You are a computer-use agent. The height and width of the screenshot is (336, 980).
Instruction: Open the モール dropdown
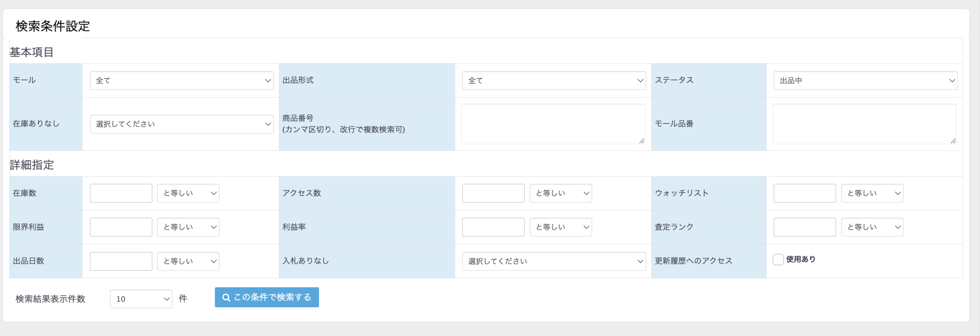click(181, 81)
